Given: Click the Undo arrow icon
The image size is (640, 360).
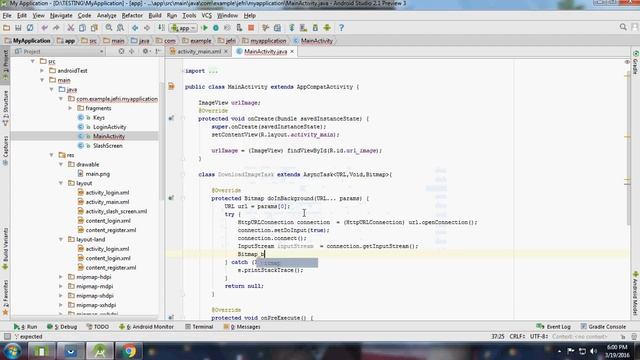Looking at the screenshot, I should (44, 28).
